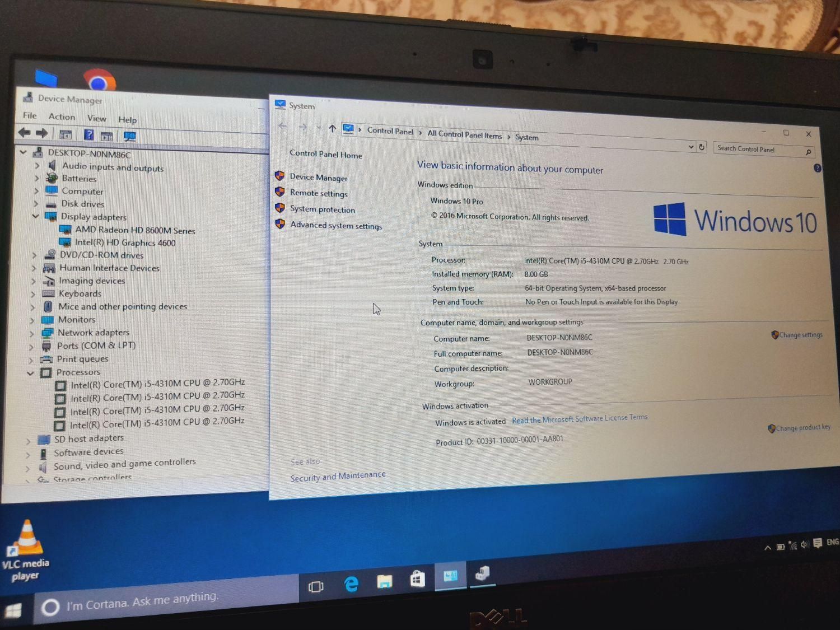Select Sound, video and game controllers
This screenshot has height=630, width=840.
click(x=124, y=464)
